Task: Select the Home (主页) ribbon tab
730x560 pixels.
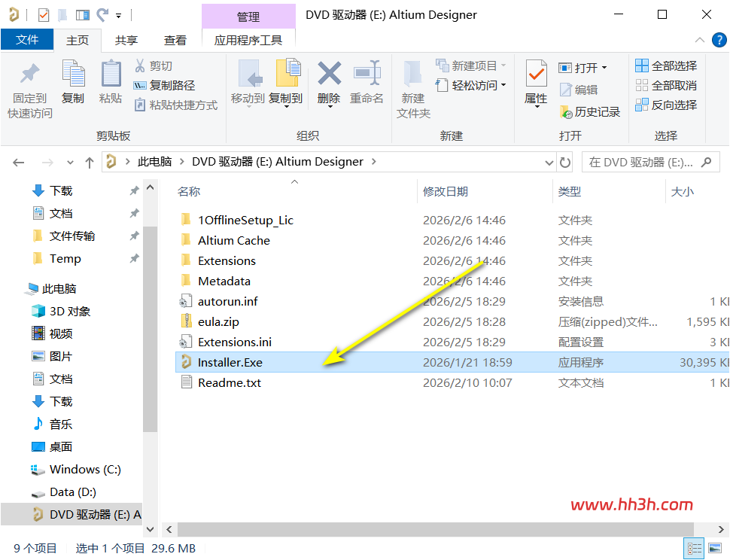Action: click(78, 41)
